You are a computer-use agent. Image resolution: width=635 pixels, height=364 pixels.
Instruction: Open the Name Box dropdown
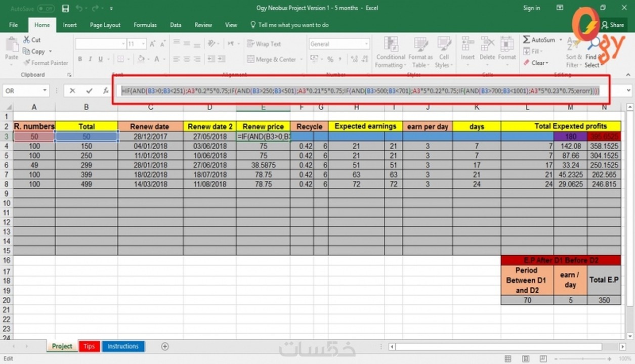coord(45,91)
